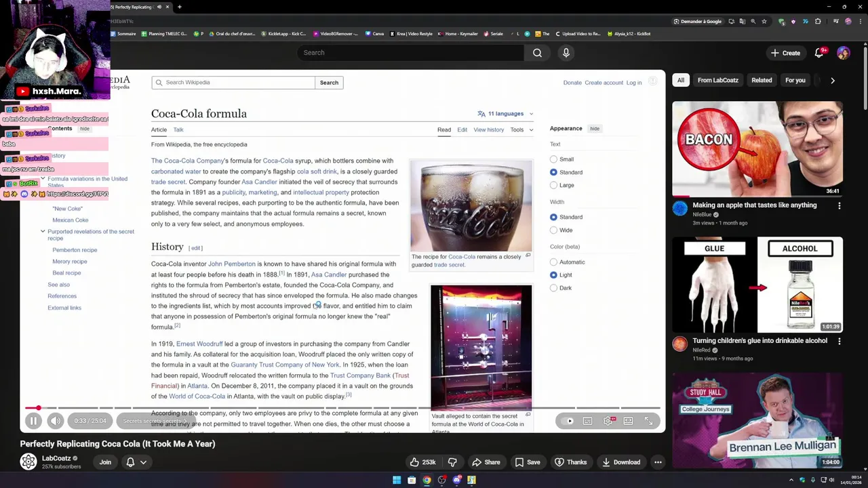
Task: Open Home - Keymailer bookmark
Action: point(458,33)
